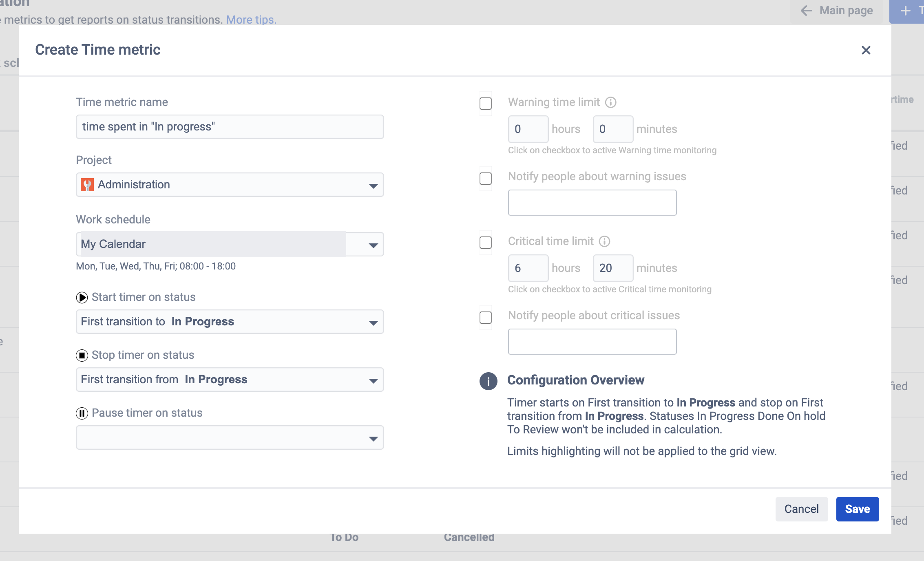Screen dimensions: 924x561
Task: Click the Cancel button
Action: (x=801, y=509)
